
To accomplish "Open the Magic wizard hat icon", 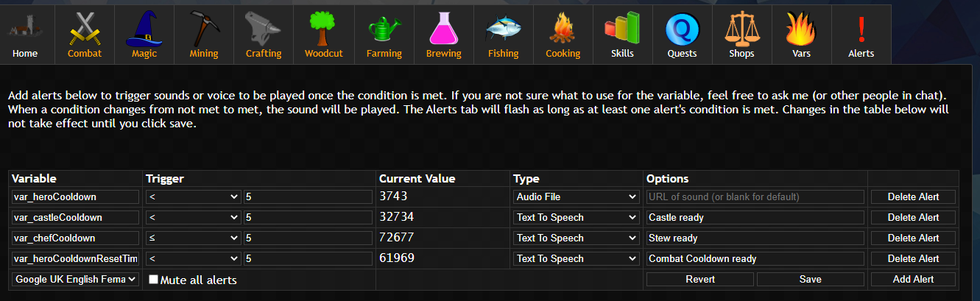I will (x=144, y=28).
